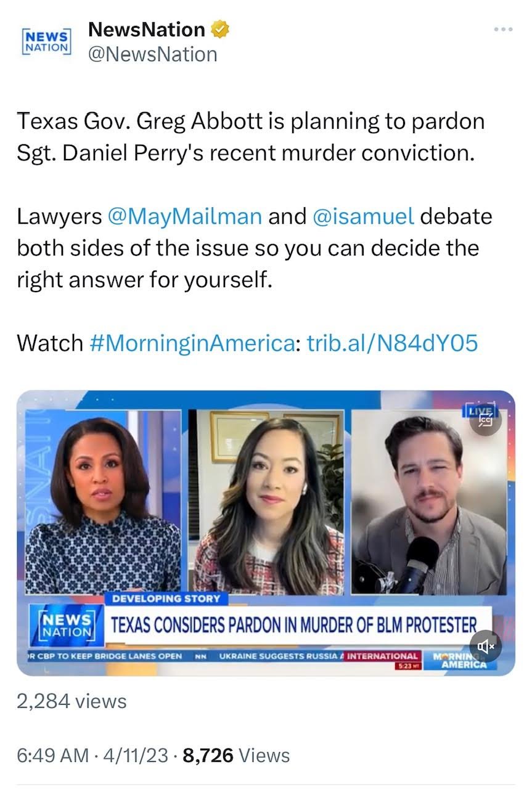This screenshot has width=532, height=789.
Task: Follow the trib.al/N84dY05 link
Action: click(391, 342)
